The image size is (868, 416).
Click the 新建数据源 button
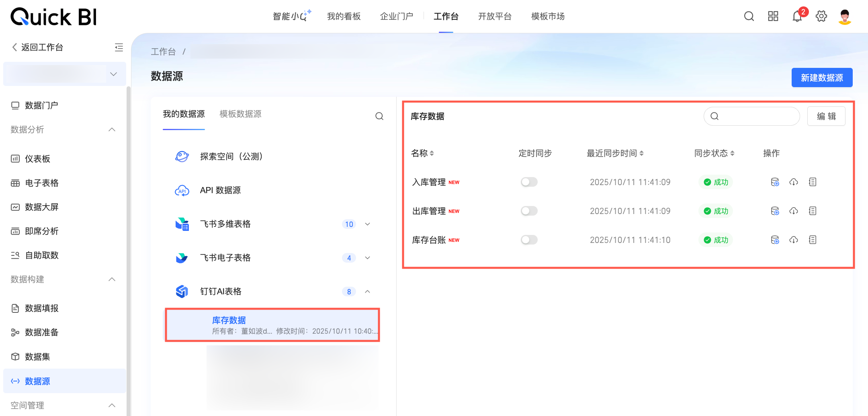click(x=822, y=77)
